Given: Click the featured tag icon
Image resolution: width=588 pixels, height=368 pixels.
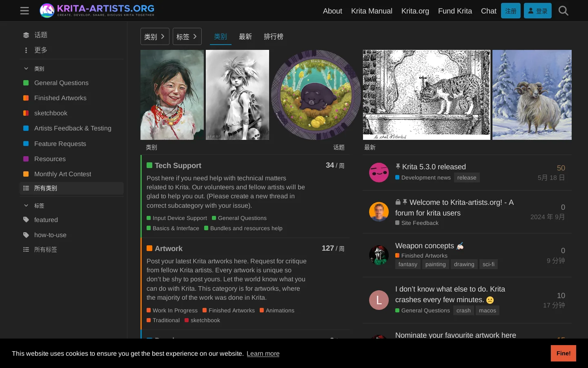Looking at the screenshot, I should 26,220.
